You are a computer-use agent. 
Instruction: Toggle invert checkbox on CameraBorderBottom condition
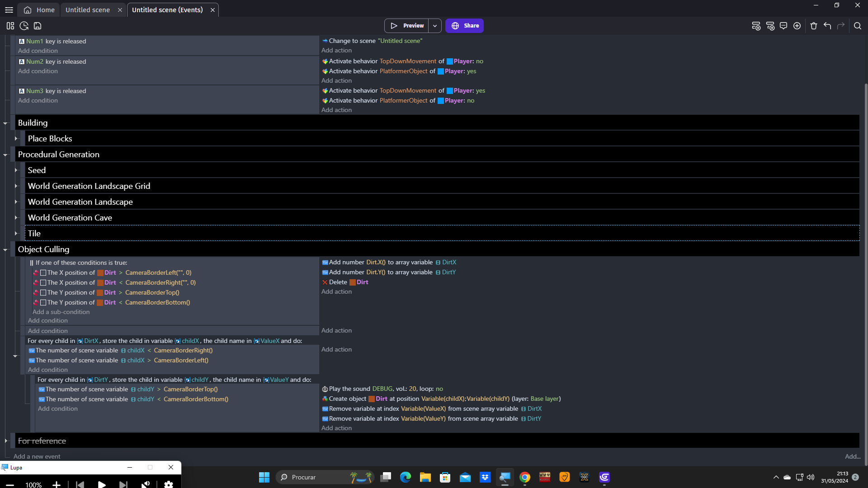(x=43, y=303)
